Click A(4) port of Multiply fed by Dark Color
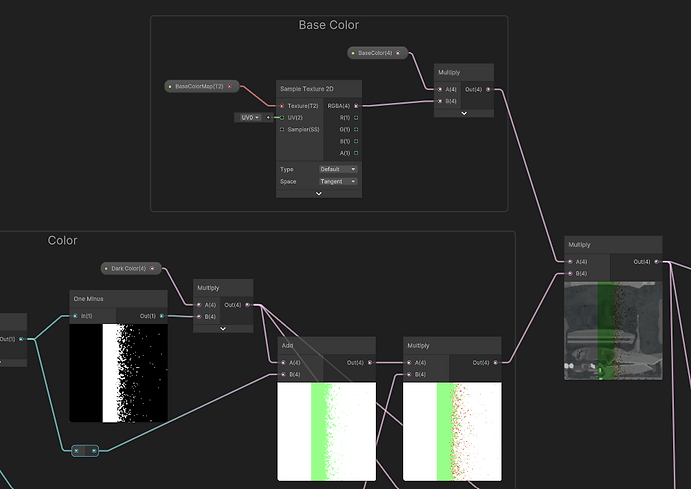Image resolution: width=691 pixels, height=489 pixels. [199, 305]
